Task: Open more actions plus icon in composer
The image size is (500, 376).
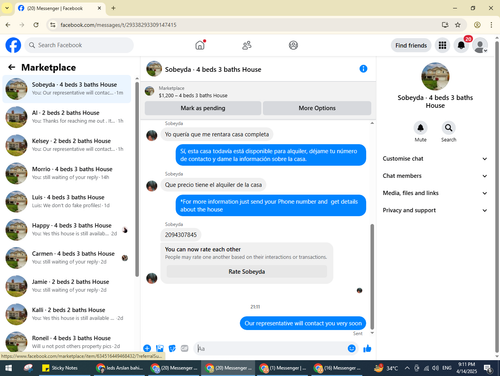Action: (147, 348)
